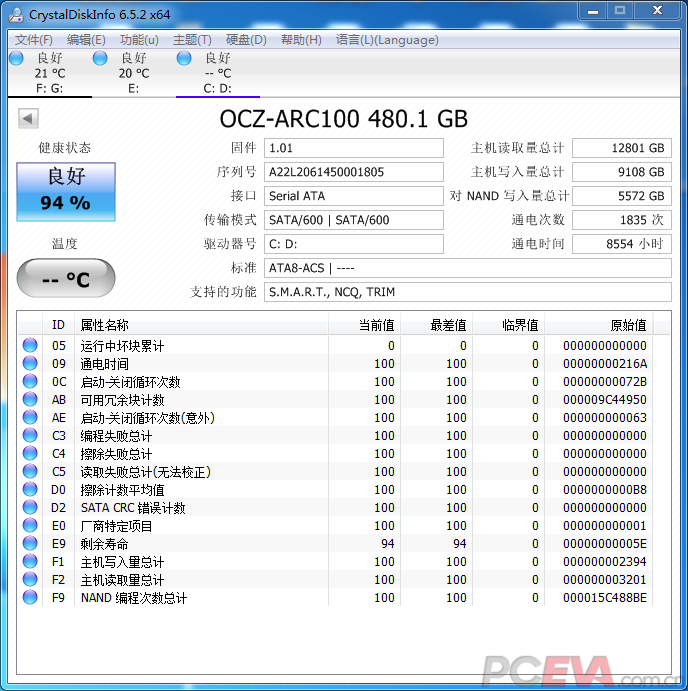The width and height of the screenshot is (688, 691).
Task: Click raw value 00000000216A
Action: point(605,364)
